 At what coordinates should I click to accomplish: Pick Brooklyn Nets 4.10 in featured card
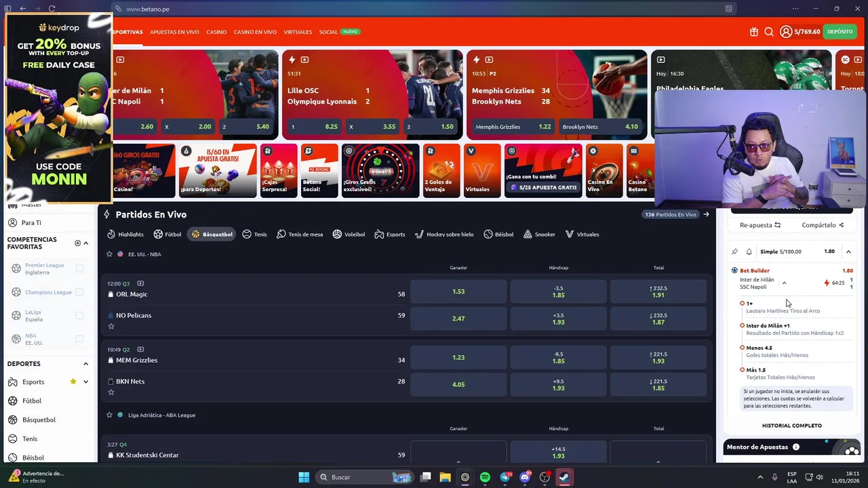[600, 127]
